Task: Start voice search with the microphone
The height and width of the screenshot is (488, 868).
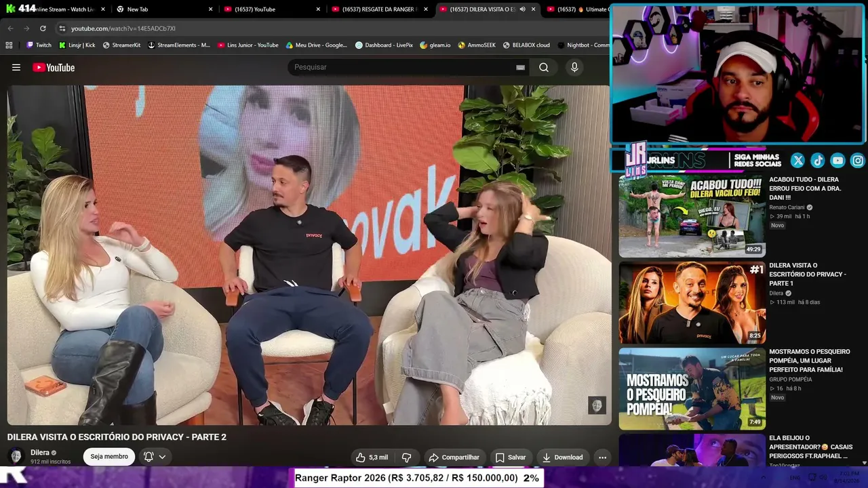Action: [574, 67]
